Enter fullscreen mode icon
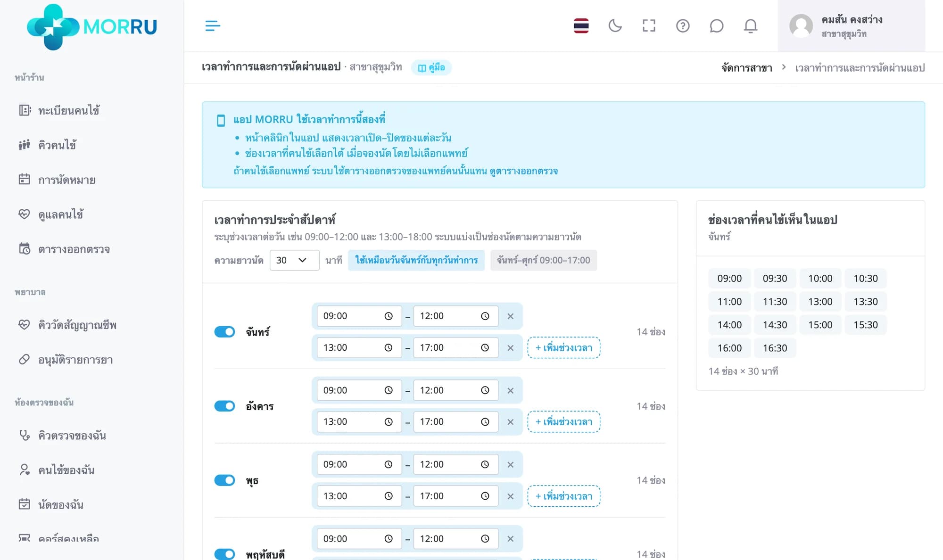Viewport: 943px width, 560px height. tap(649, 25)
